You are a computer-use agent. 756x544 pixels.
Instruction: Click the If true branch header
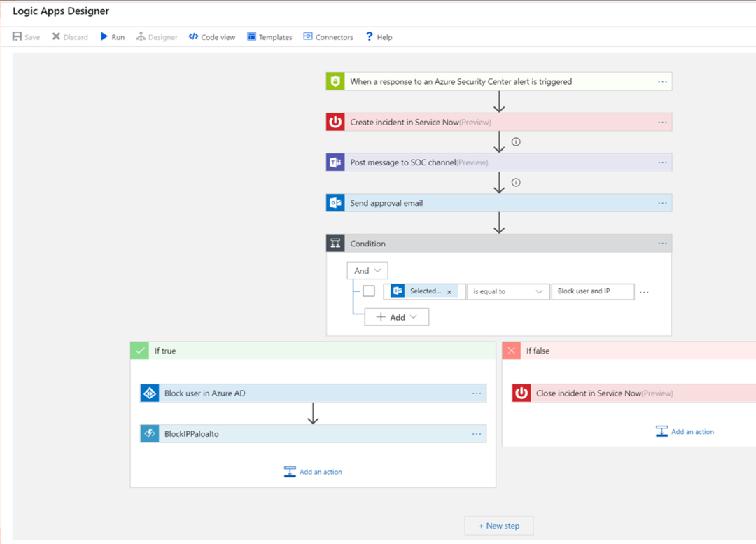[314, 351]
